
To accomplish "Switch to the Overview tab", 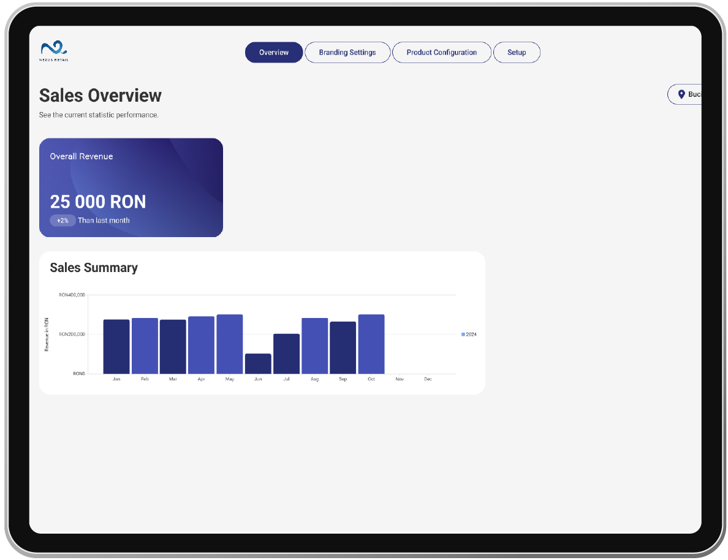I will pos(274,53).
